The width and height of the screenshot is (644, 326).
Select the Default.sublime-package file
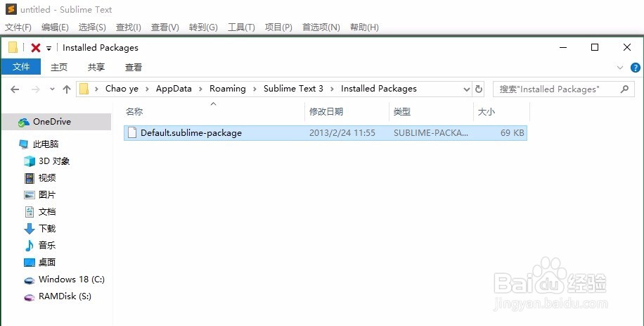coord(326,133)
